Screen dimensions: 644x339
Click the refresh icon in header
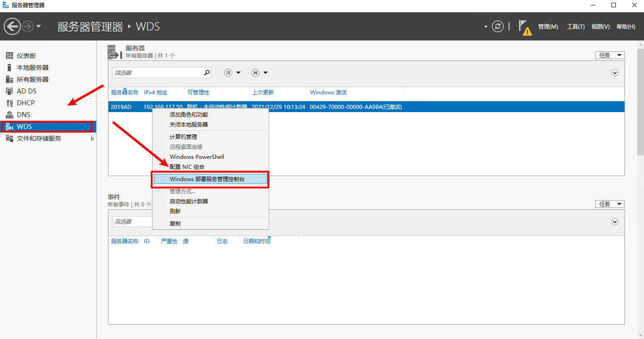(498, 26)
